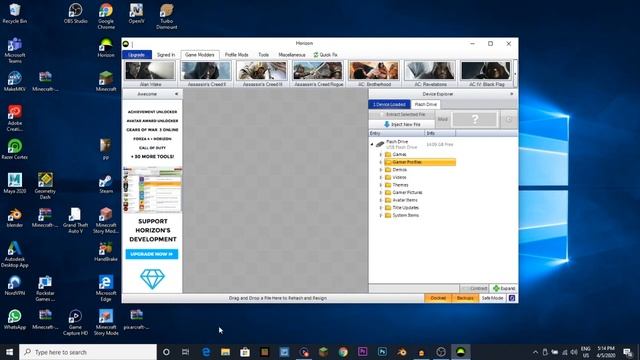Toggle Safe Mode in status bar
The width and height of the screenshot is (640, 360).
click(493, 298)
